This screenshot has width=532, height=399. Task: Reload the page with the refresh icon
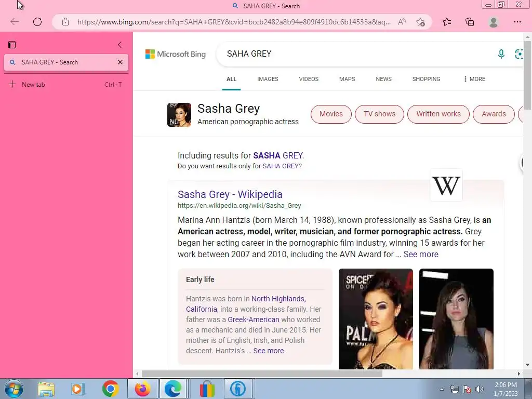(x=37, y=22)
